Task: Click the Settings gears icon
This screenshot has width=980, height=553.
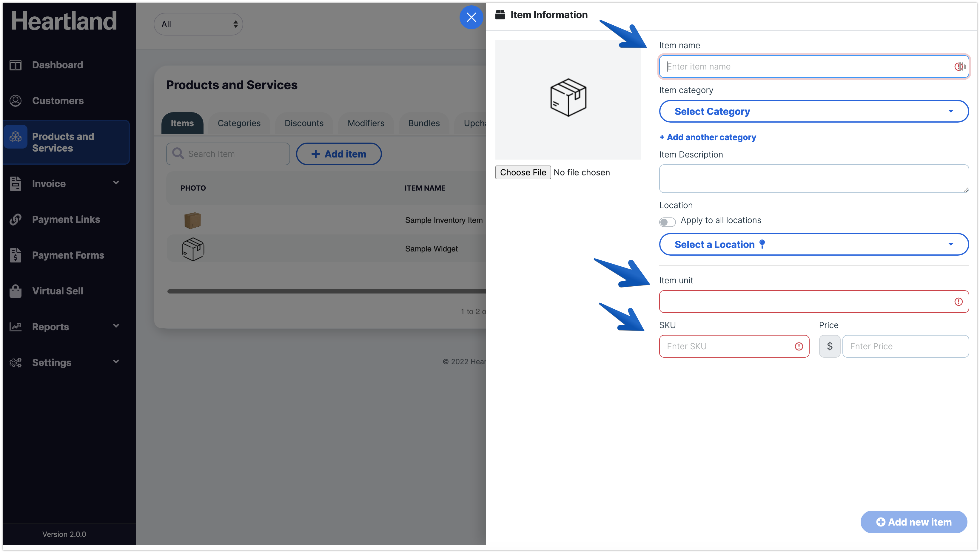Action: pyautogui.click(x=15, y=362)
